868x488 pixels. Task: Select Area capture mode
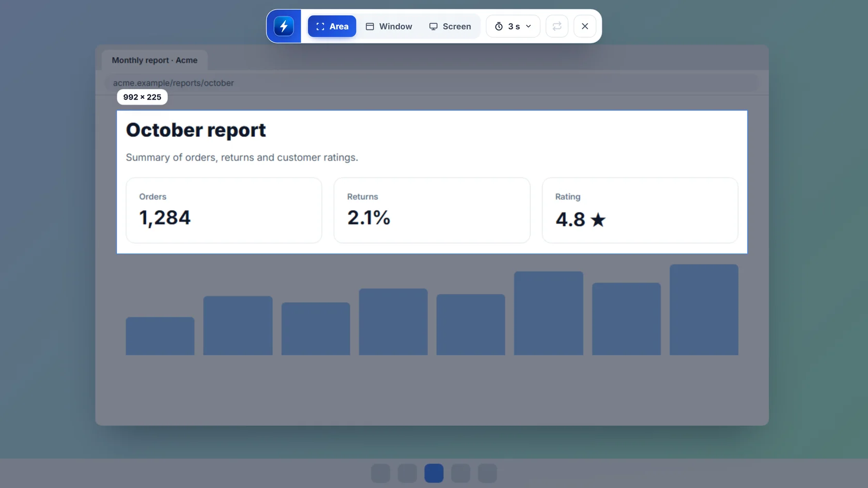pyautogui.click(x=332, y=26)
